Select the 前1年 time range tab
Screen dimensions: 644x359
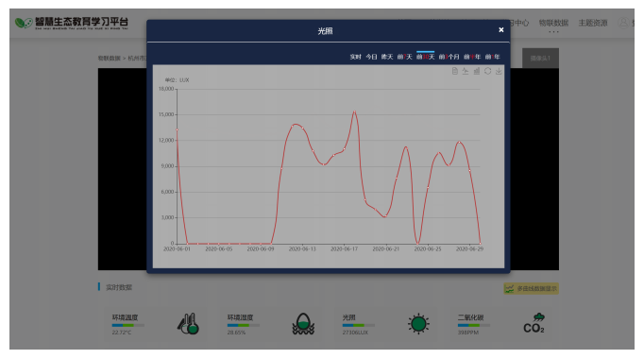[493, 57]
